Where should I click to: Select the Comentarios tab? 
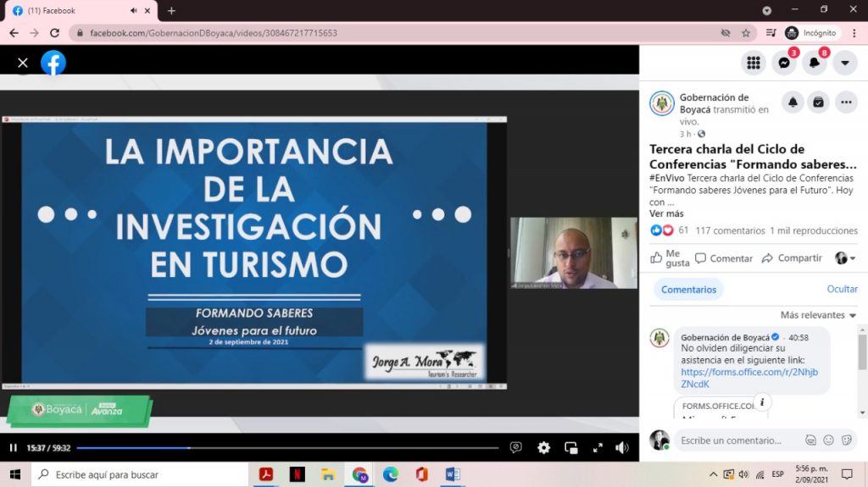click(x=688, y=290)
